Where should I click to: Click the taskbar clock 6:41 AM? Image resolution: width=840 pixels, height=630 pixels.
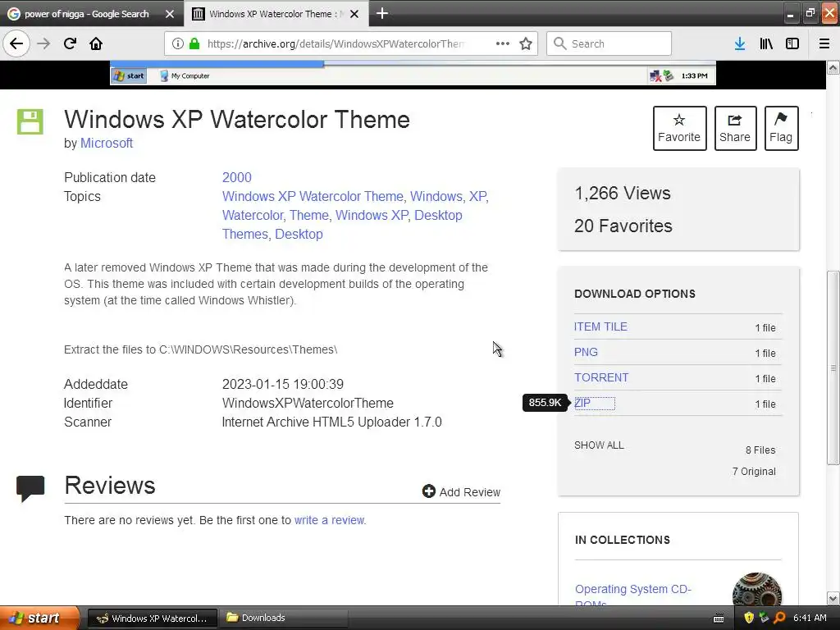point(810,618)
